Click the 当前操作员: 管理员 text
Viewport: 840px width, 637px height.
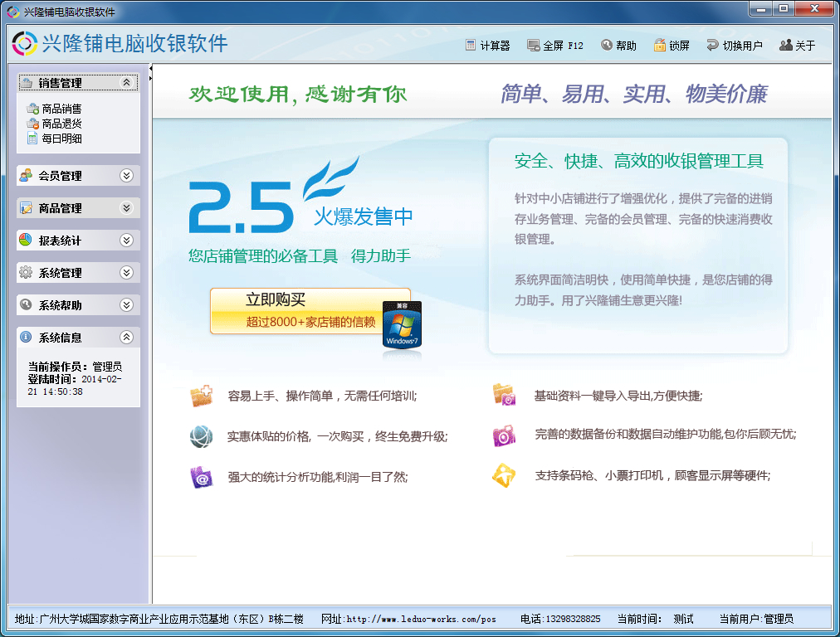click(75, 366)
